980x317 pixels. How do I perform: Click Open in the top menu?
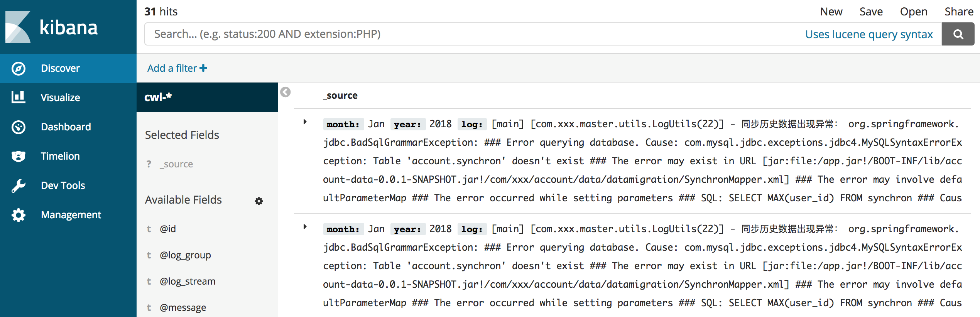coord(914,12)
